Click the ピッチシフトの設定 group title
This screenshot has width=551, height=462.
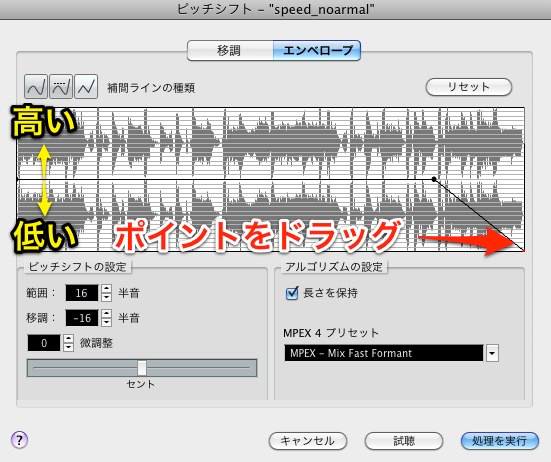point(77,267)
